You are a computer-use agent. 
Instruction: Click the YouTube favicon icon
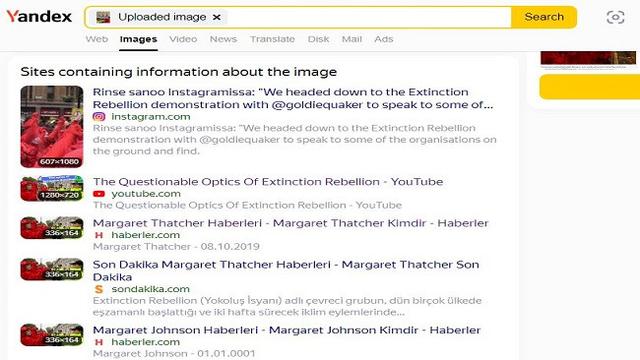click(x=99, y=194)
